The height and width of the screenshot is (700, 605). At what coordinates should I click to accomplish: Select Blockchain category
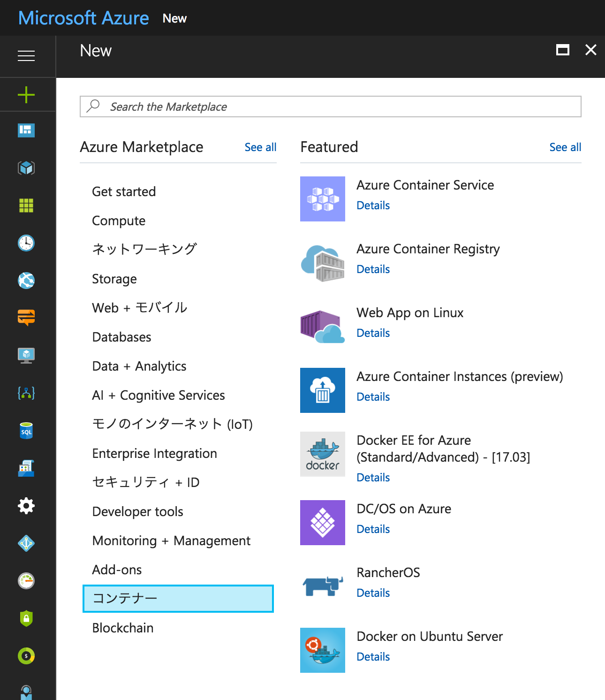(123, 628)
